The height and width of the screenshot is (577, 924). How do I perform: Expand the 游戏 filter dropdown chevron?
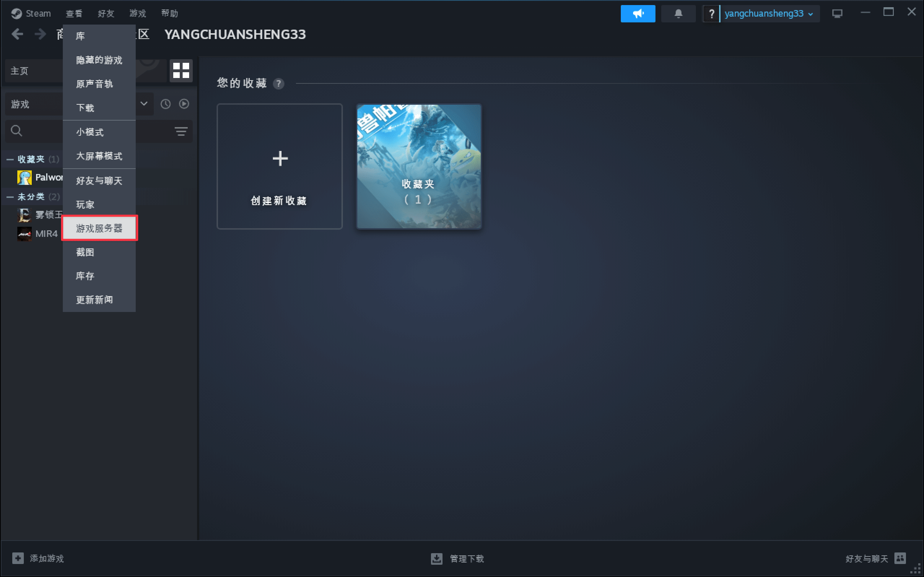(144, 104)
